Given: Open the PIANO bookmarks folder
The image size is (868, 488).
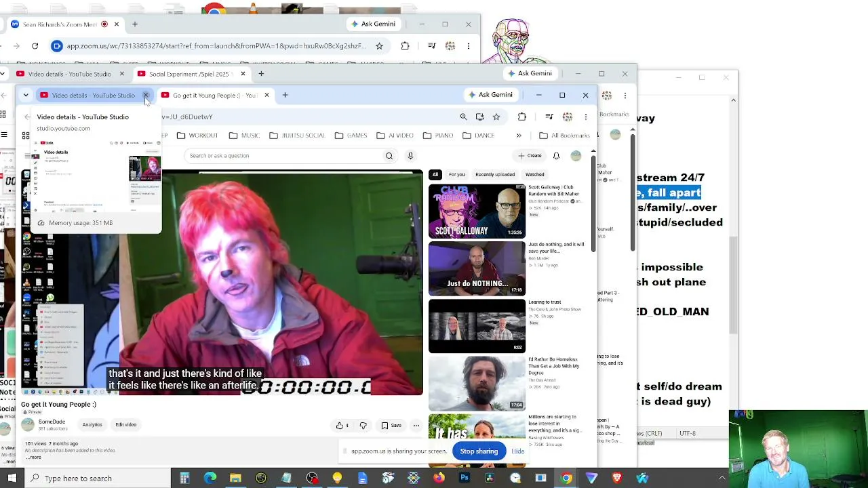Looking at the screenshot, I should 437,136.
